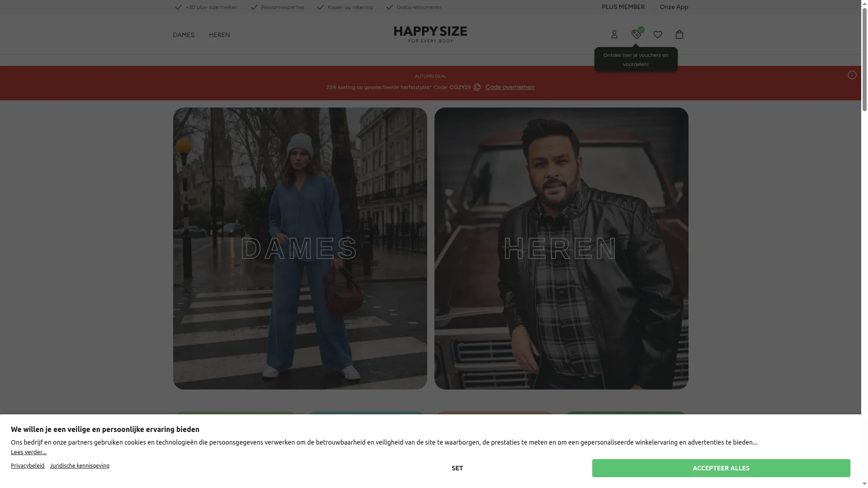
Task: Click '+30 plus-size merken' text
Action: (x=211, y=7)
